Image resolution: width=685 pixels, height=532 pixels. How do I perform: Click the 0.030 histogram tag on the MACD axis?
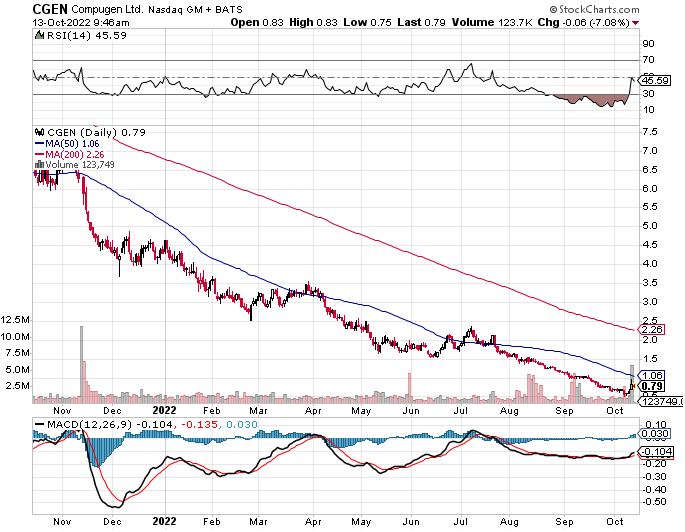[x=654, y=434]
